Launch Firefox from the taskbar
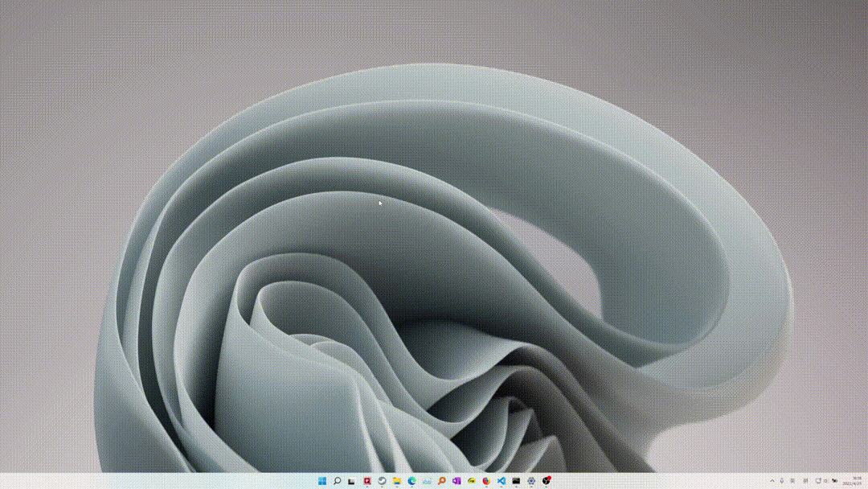Screen dimensions: 868x489 (486, 481)
